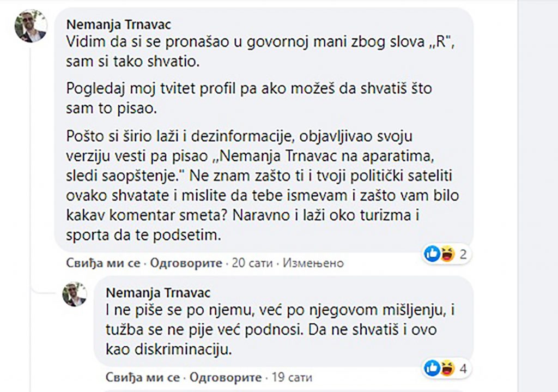
Task: Click 'Одговорите' under the first comment
Action: click(x=186, y=263)
